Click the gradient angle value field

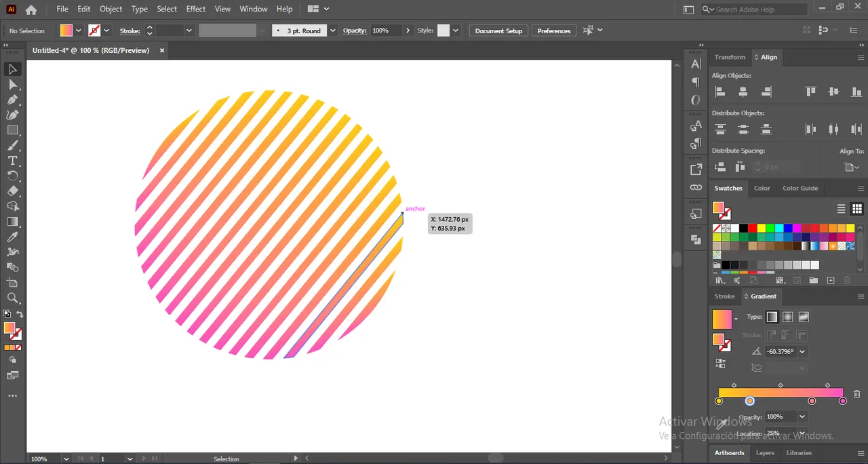click(x=781, y=351)
